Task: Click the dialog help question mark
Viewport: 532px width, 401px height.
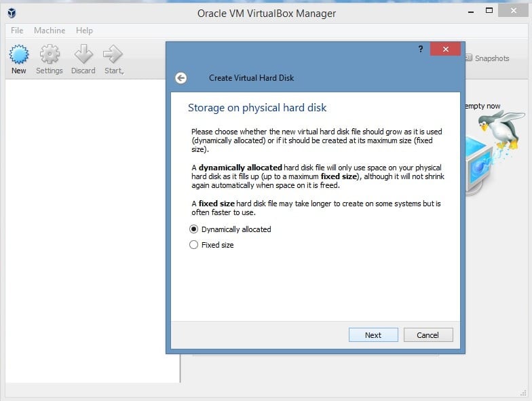Action: coord(421,50)
